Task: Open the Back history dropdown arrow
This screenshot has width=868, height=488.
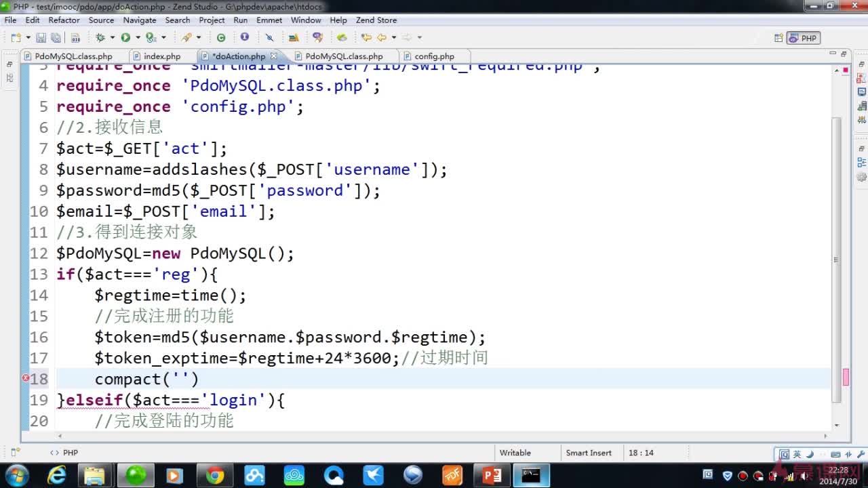Action: point(393,38)
